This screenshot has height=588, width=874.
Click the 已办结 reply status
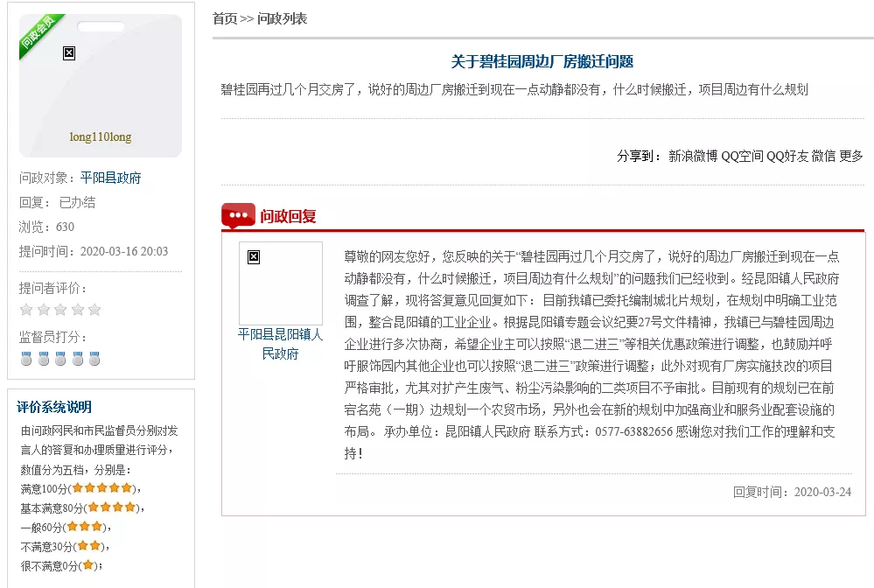coord(78,202)
